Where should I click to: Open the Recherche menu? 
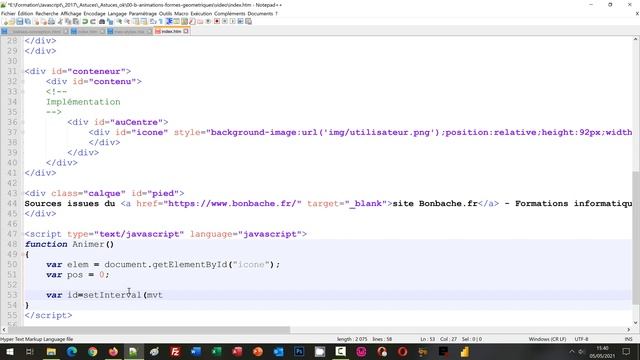[x=47, y=13]
